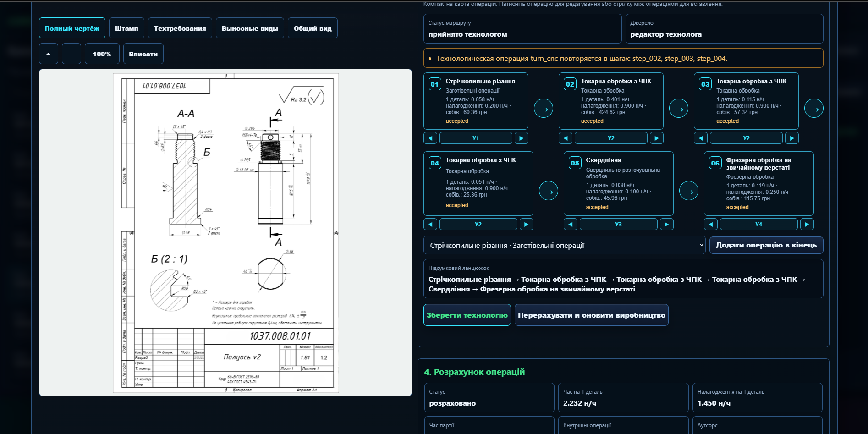Image resolution: width=868 pixels, height=434 pixels.
Task: Move operation 02 right with triangle arrow
Action: 657,138
